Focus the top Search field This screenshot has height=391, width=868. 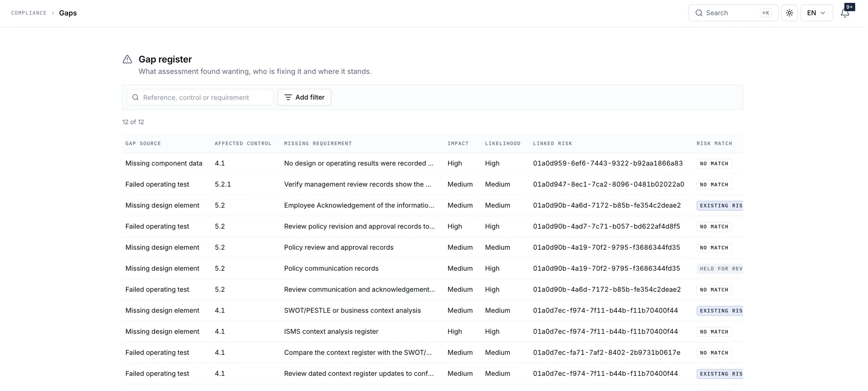pyautogui.click(x=733, y=13)
